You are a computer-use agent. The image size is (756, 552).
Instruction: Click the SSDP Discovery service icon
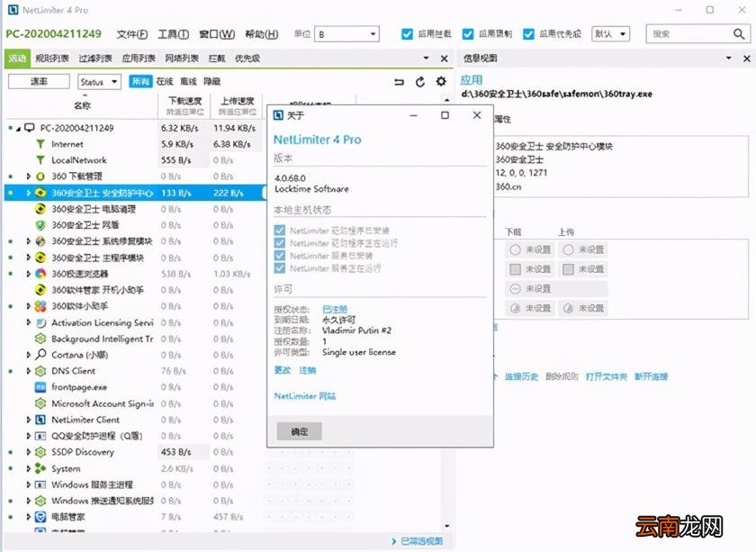(x=41, y=452)
